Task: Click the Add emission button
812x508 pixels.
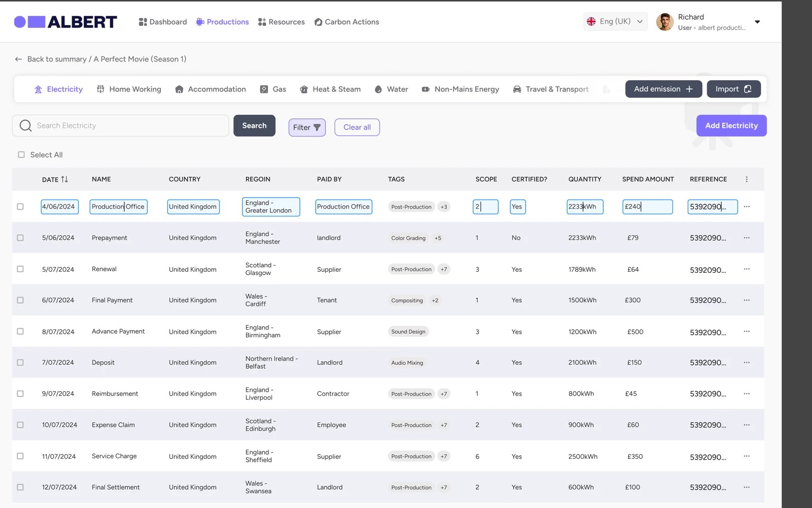Action: click(663, 89)
